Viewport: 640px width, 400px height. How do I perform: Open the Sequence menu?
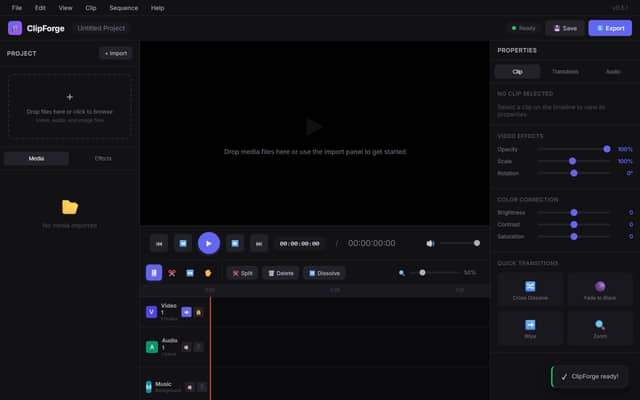124,8
